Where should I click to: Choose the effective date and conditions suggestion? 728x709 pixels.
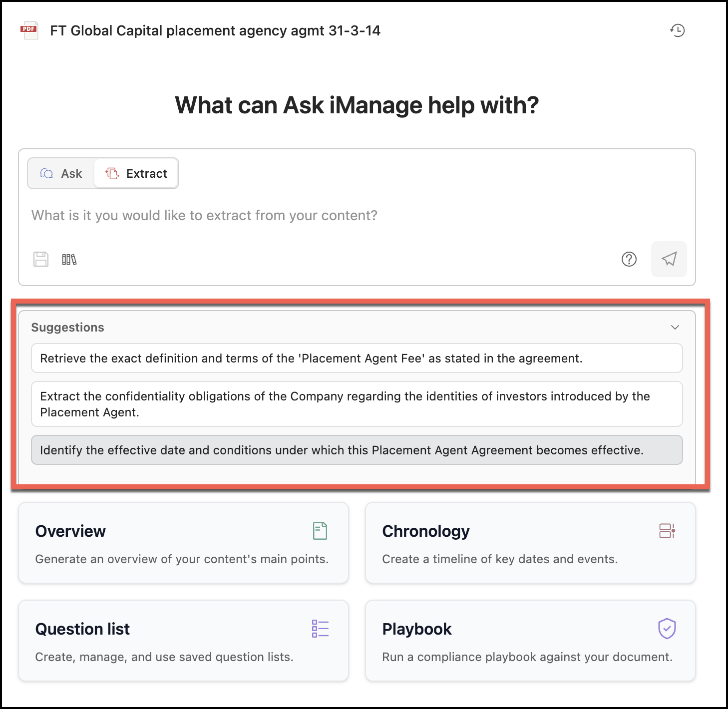357,450
